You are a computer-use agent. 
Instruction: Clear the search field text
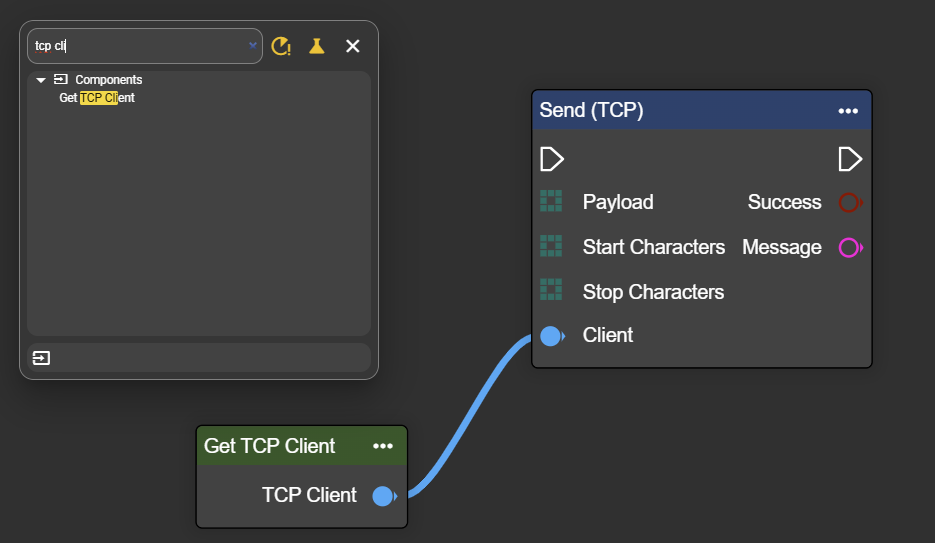(x=252, y=46)
